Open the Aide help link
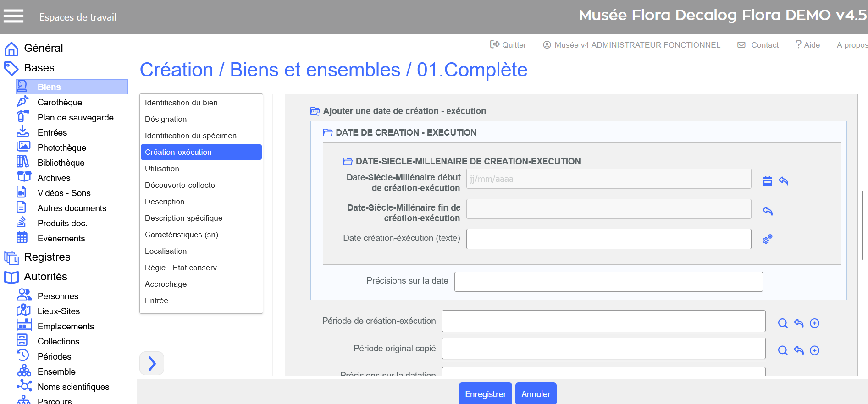This screenshot has height=404, width=868. click(808, 45)
